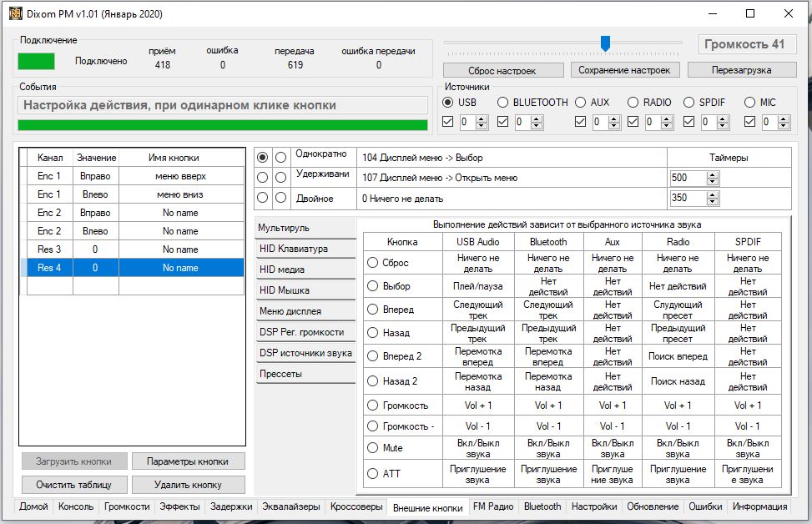The height and width of the screenshot is (524, 812).
Task: Decrease the 350 timer value spinner
Action: tap(712, 202)
